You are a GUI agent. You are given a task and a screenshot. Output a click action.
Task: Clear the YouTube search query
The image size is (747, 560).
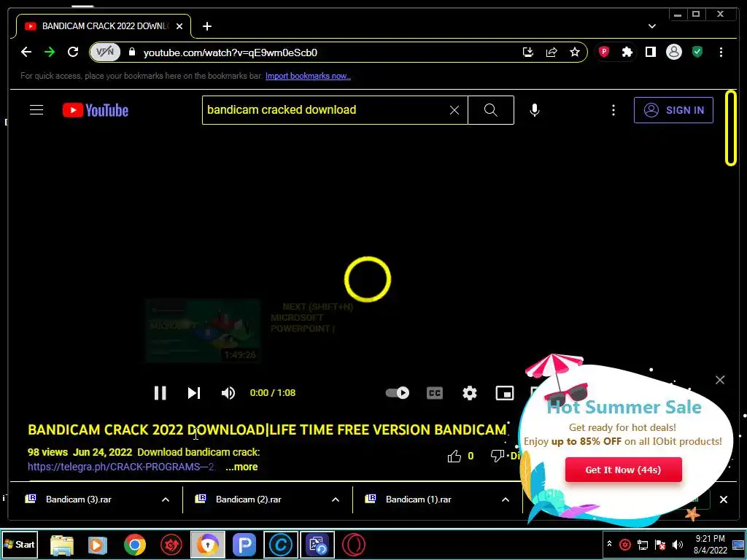point(454,110)
